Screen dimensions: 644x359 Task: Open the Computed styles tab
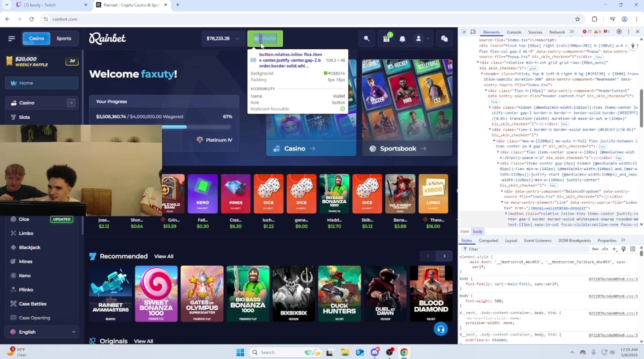click(488, 241)
